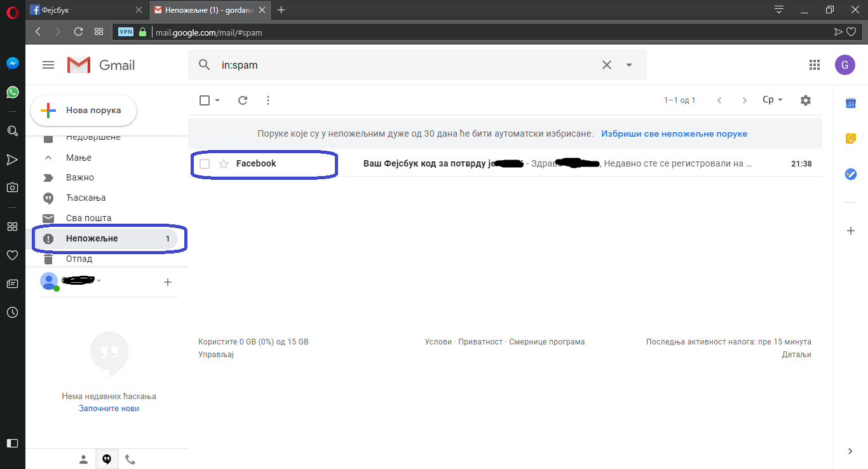Click the Gmail logo
The image size is (868, 469).
point(78,64)
